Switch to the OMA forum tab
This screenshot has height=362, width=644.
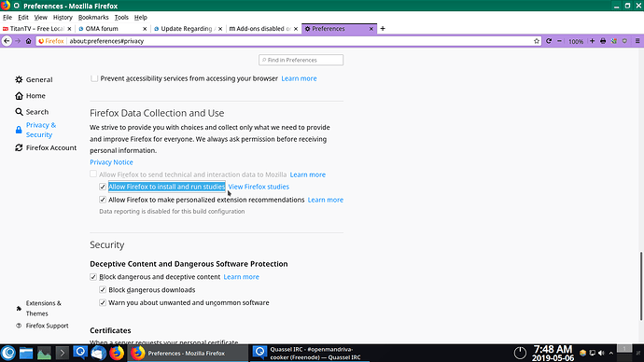[112, 29]
